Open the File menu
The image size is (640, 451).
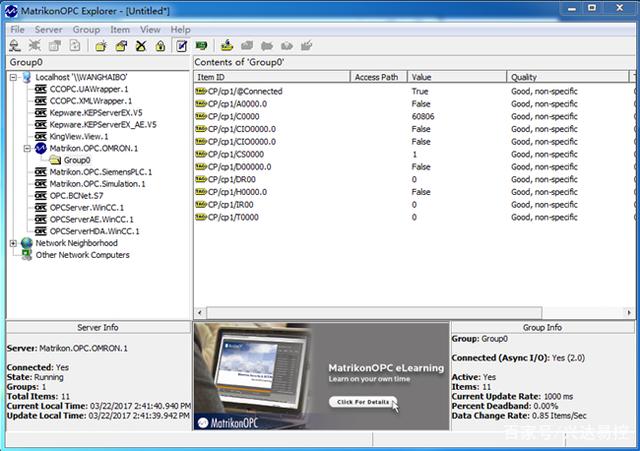click(x=17, y=29)
